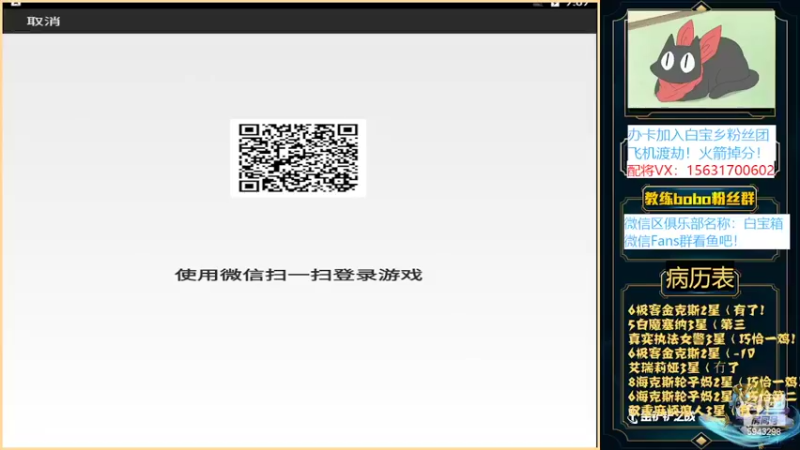Click the black cat webcam thumbnail
The image size is (800, 450).
coord(701,60)
